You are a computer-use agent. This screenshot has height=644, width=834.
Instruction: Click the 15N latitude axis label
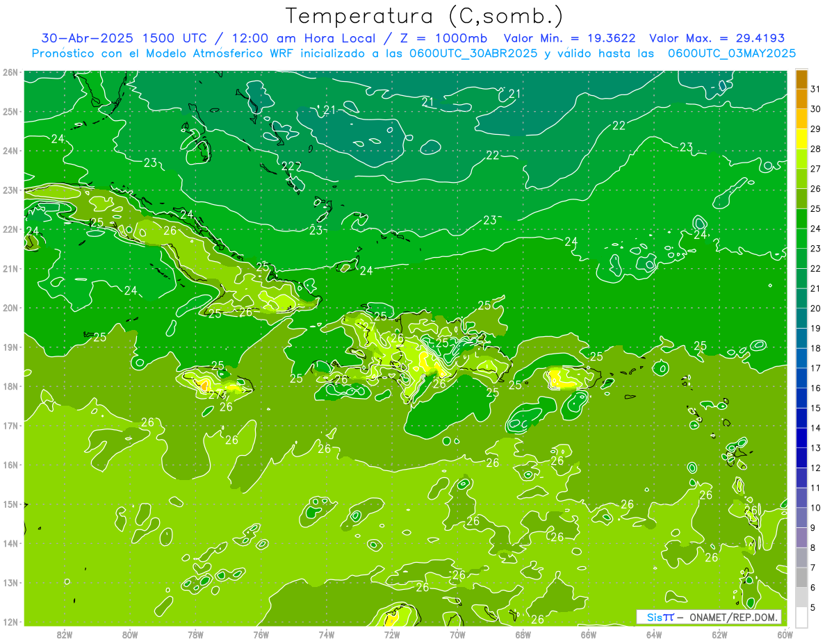click(x=10, y=504)
